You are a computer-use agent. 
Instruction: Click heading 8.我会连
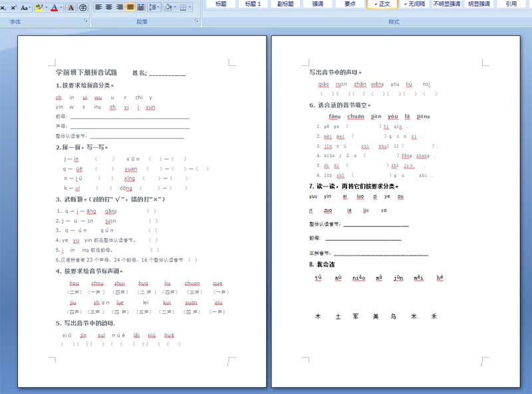tap(322, 264)
